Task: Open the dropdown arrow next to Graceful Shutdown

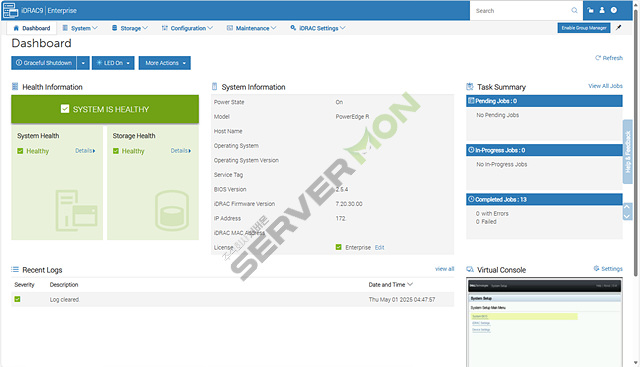Action: [x=83, y=63]
